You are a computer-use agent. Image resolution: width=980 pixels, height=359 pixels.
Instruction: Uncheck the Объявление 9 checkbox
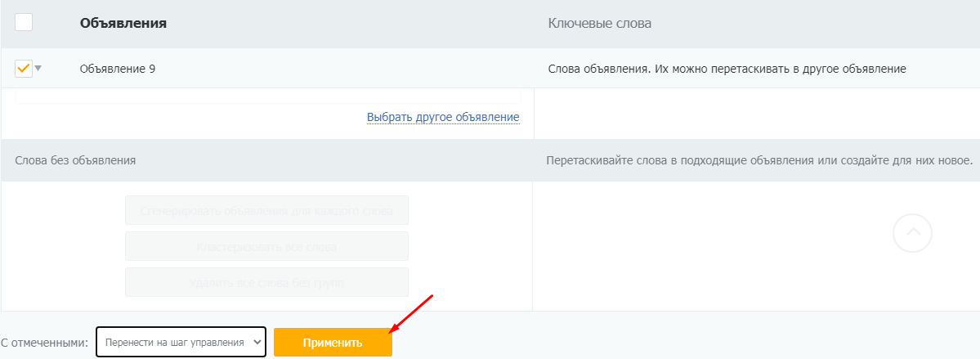[24, 68]
